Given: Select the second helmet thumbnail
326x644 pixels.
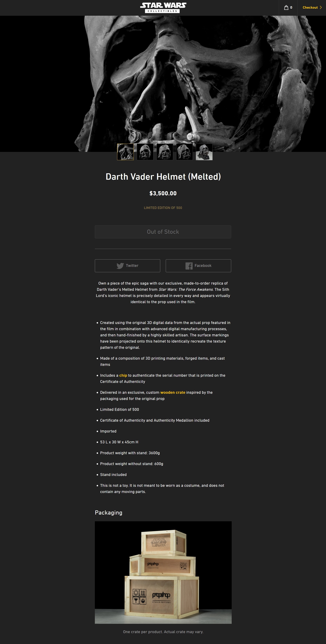Looking at the screenshot, I should [x=145, y=152].
